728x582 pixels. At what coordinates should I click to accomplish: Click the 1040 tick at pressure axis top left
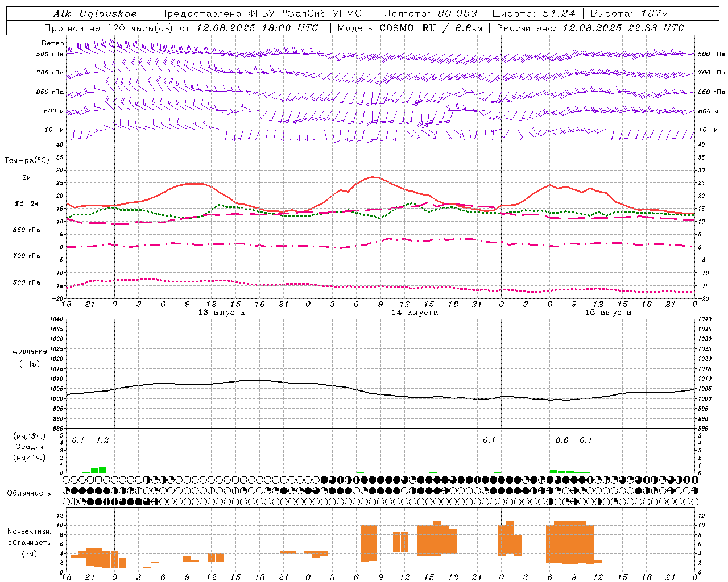[56, 319]
